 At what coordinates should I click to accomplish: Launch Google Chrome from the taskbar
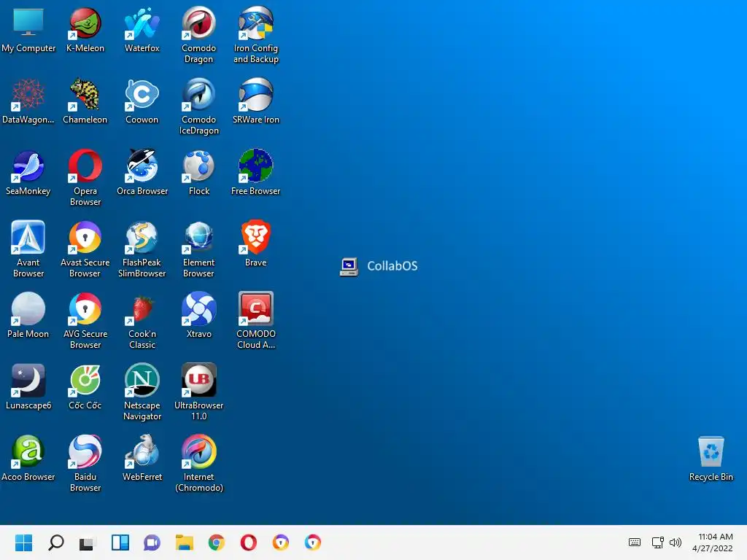click(216, 542)
